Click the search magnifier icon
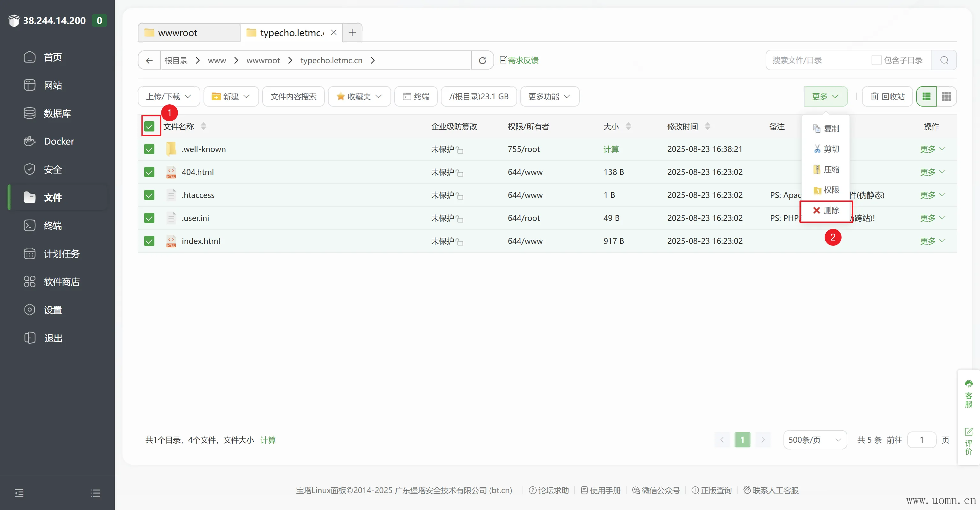The width and height of the screenshot is (980, 510). tap(944, 60)
